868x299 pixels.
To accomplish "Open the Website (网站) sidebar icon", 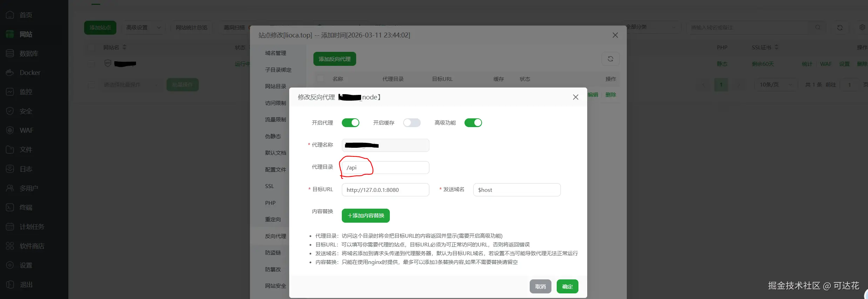I will [10, 34].
